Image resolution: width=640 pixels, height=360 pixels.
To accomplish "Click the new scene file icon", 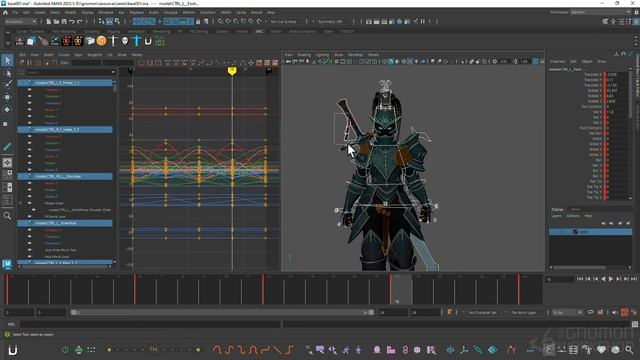I will [49, 22].
